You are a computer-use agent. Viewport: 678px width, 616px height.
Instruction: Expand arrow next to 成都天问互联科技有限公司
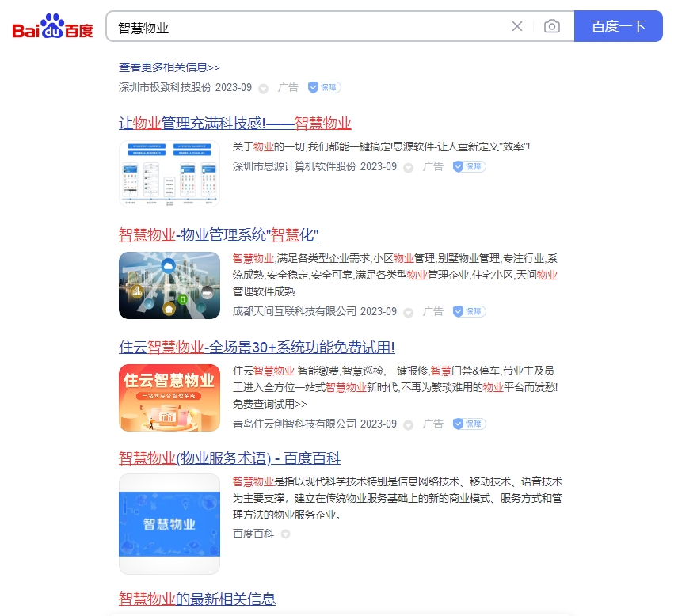point(408,313)
